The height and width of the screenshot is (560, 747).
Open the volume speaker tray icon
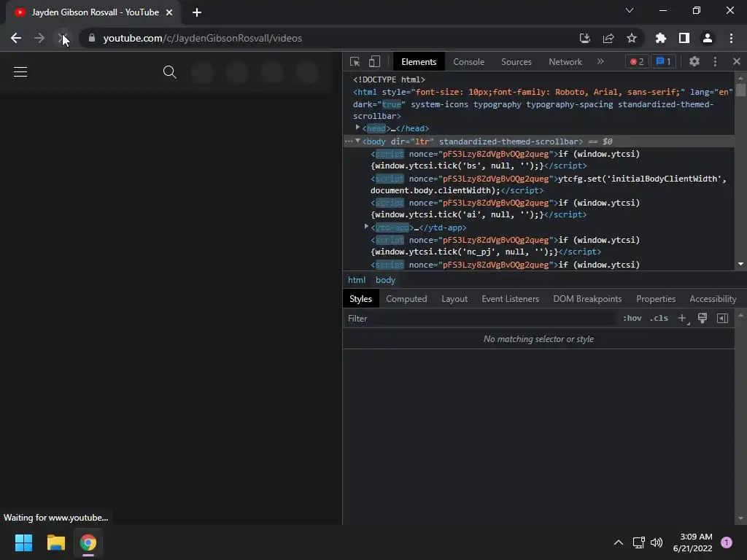(657, 542)
